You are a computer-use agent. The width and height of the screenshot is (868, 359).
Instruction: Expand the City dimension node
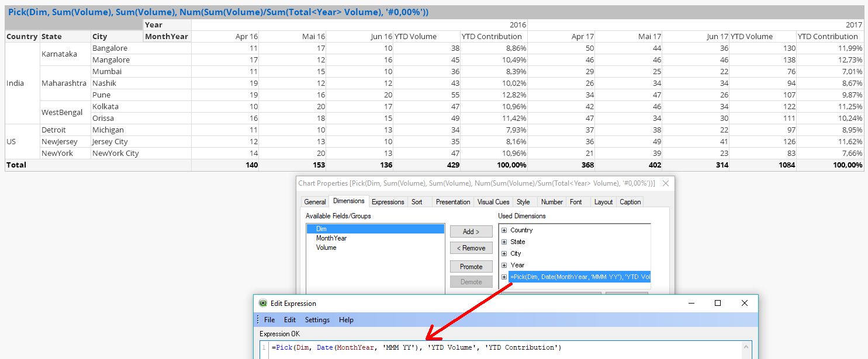tap(504, 253)
